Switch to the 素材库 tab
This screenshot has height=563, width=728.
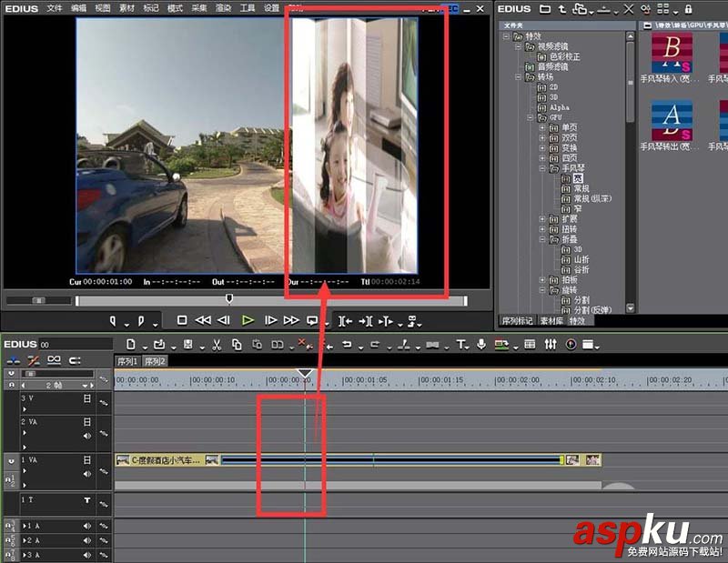[x=551, y=321]
